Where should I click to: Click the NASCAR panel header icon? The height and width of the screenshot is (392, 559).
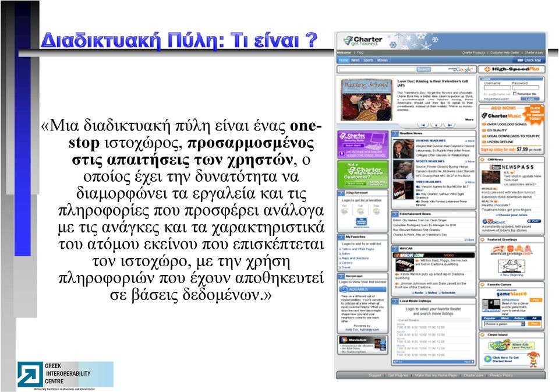pyautogui.click(x=395, y=248)
